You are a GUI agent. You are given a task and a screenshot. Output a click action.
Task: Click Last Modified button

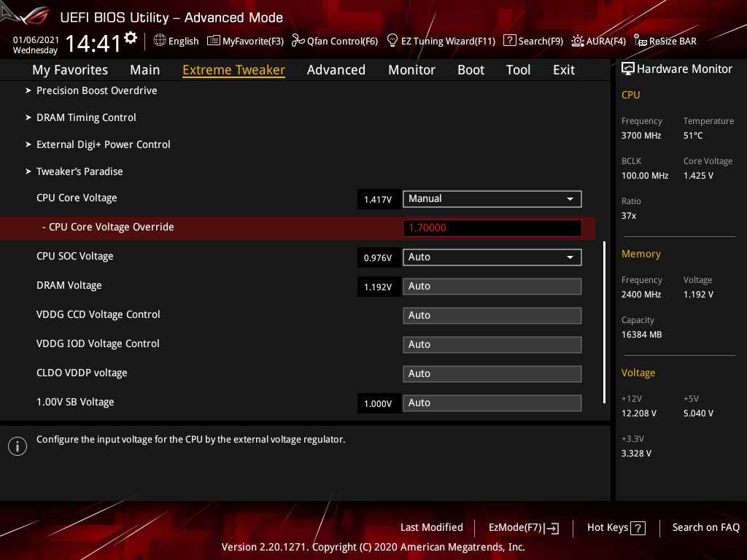coord(432,528)
